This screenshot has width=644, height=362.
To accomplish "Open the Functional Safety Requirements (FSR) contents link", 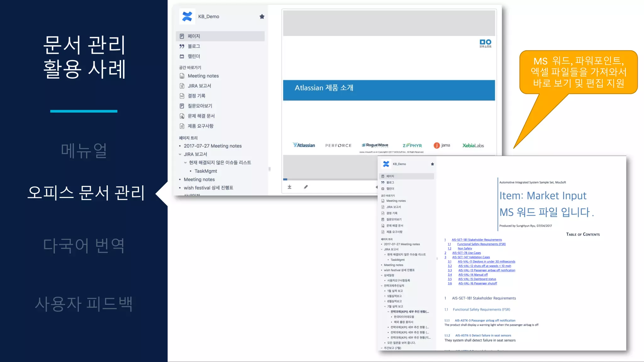I will point(481,244).
